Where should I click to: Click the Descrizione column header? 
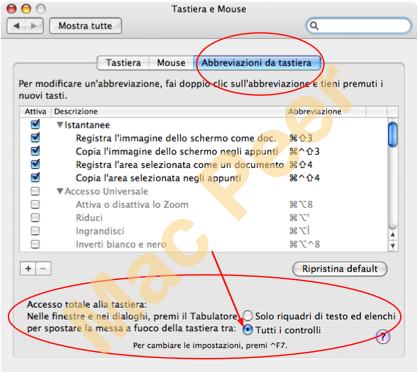point(168,111)
